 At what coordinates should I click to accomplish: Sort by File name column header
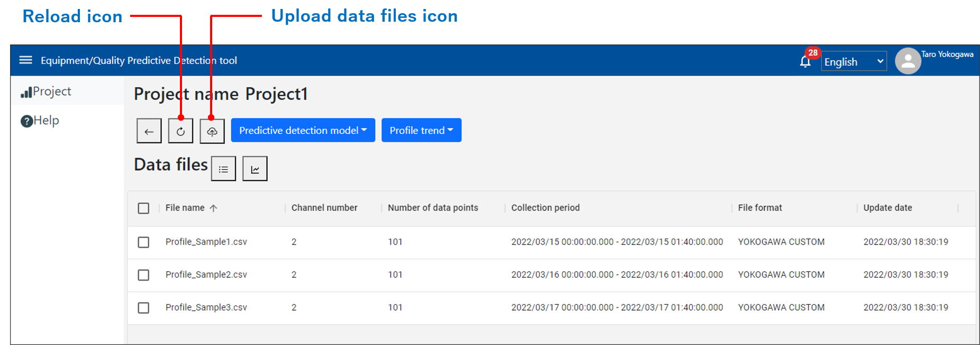coord(185,208)
